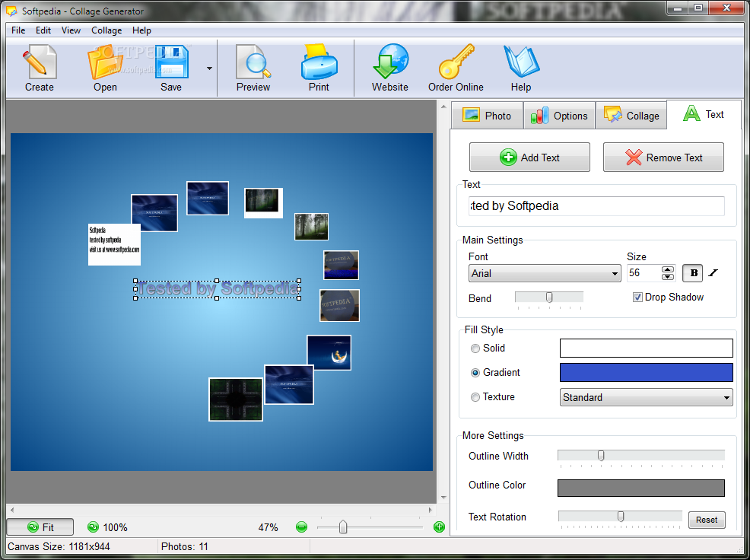Viewport: 750px width, 560px height.
Task: Expand the Standard texture dropdown
Action: [x=647, y=397]
